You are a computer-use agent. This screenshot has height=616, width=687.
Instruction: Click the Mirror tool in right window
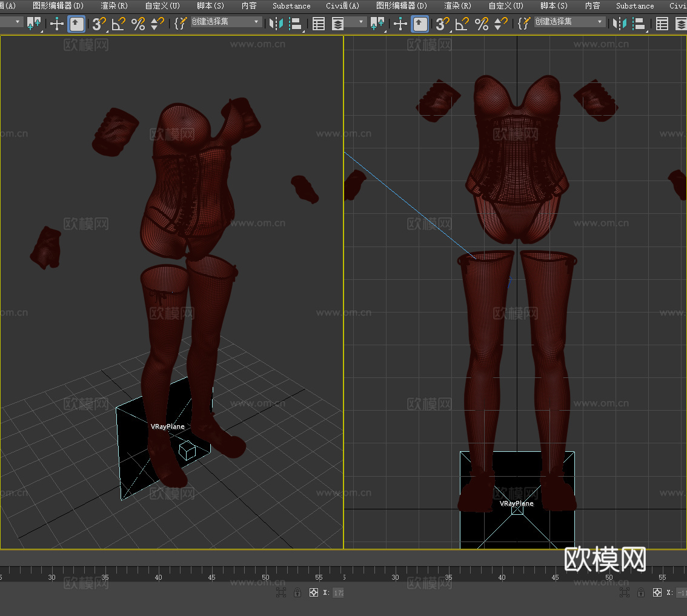(x=620, y=24)
